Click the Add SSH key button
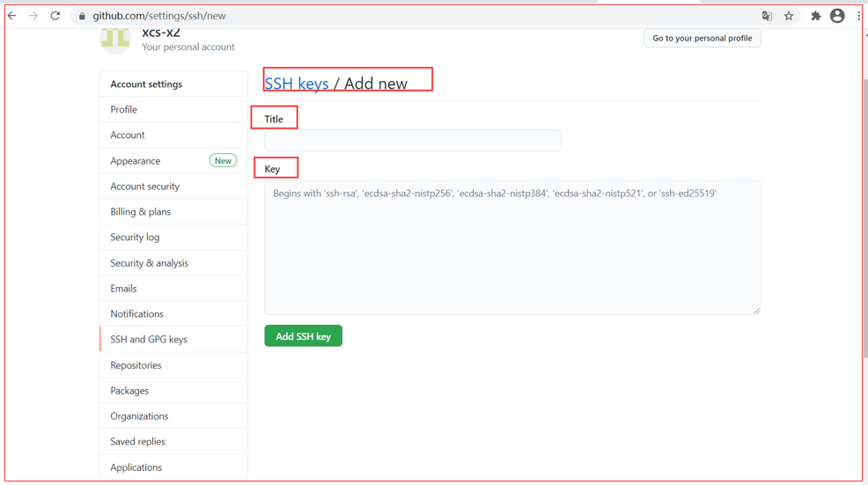The height and width of the screenshot is (485, 868). (x=304, y=336)
